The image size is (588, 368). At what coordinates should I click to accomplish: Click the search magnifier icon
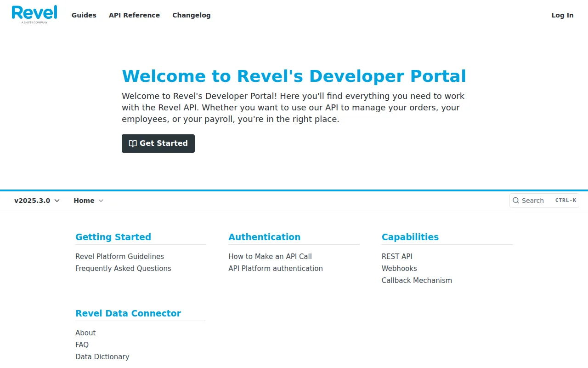515,201
